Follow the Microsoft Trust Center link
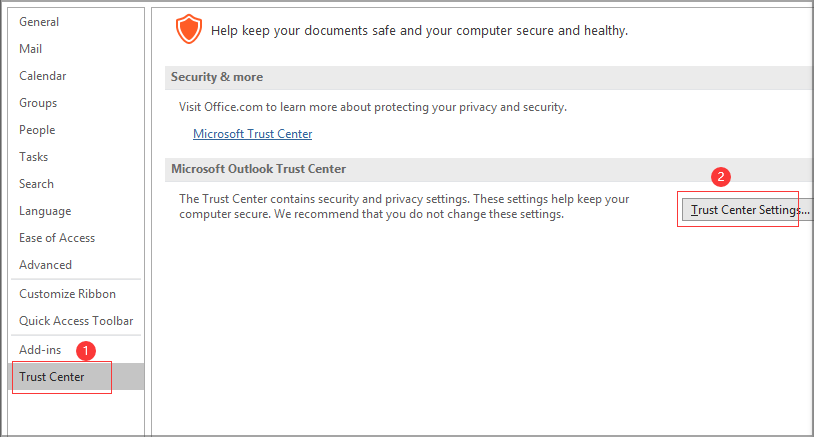Screen dimensions: 814x437 (252, 134)
